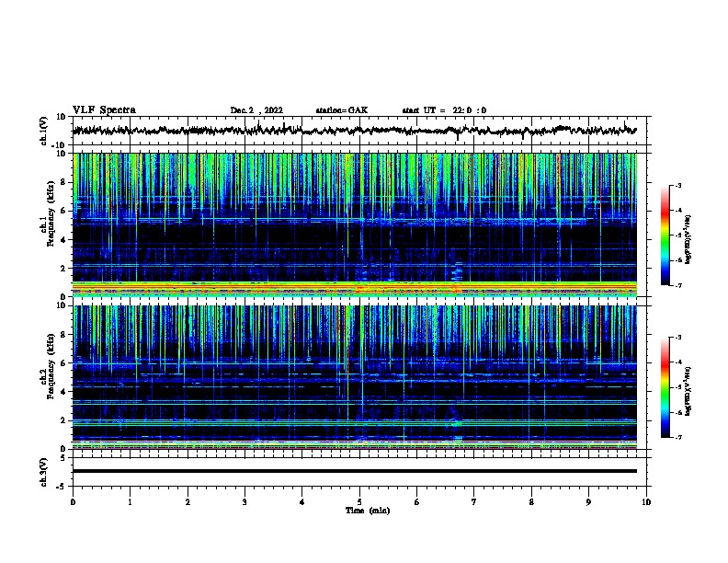
Task: Click the "-7" label on ch.2 color bar
Action: click(677, 437)
